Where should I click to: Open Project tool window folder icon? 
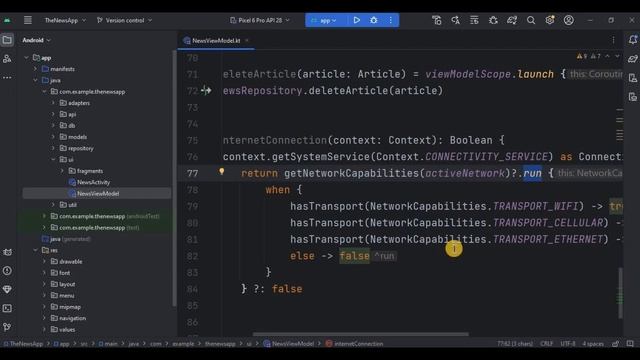[7, 40]
